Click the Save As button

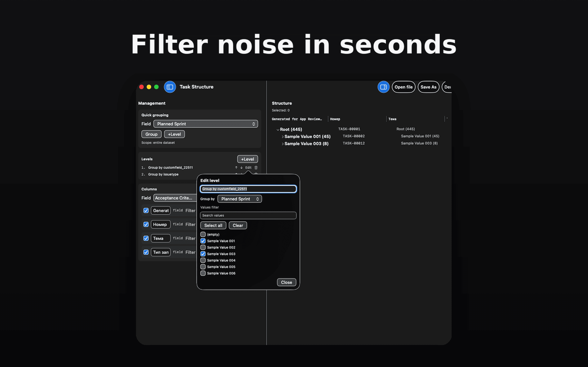pos(428,87)
